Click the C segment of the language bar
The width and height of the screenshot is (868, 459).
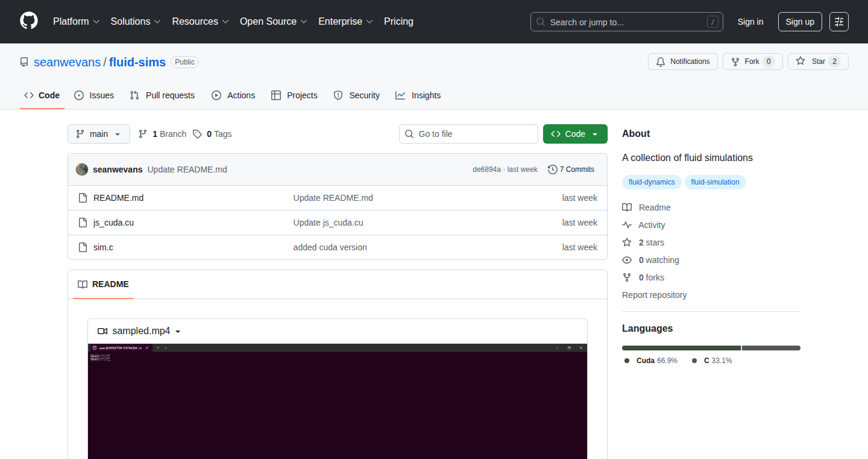pyautogui.click(x=771, y=348)
